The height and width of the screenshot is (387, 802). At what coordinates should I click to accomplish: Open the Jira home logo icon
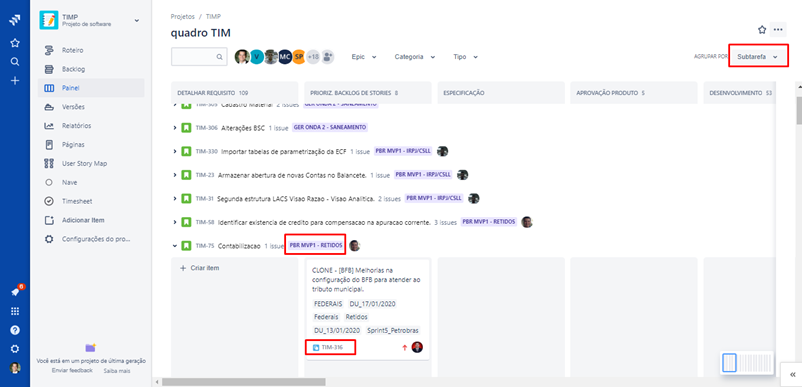click(x=15, y=20)
